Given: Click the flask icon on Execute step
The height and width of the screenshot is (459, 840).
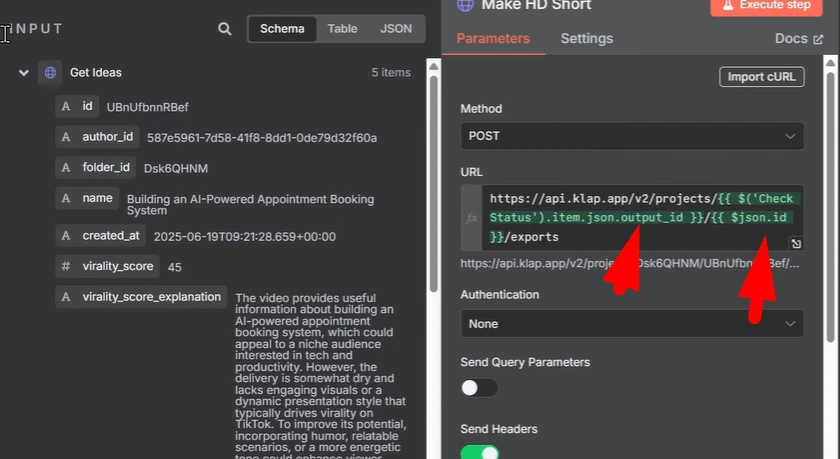Looking at the screenshot, I should (728, 5).
